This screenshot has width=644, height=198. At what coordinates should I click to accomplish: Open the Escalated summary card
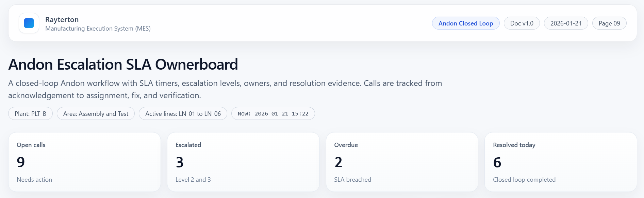click(243, 162)
